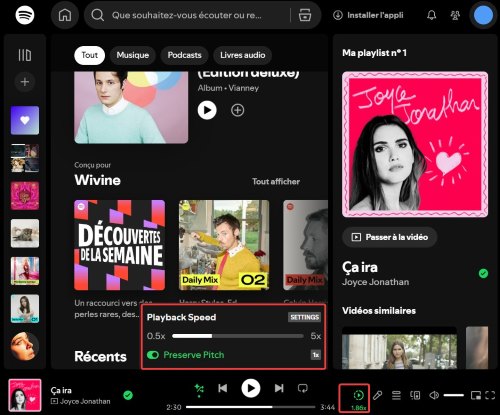Screen dimensions: 500x415
Task: Click Joyce Jonathan in player bar
Action: pyautogui.click(x=85, y=401)
